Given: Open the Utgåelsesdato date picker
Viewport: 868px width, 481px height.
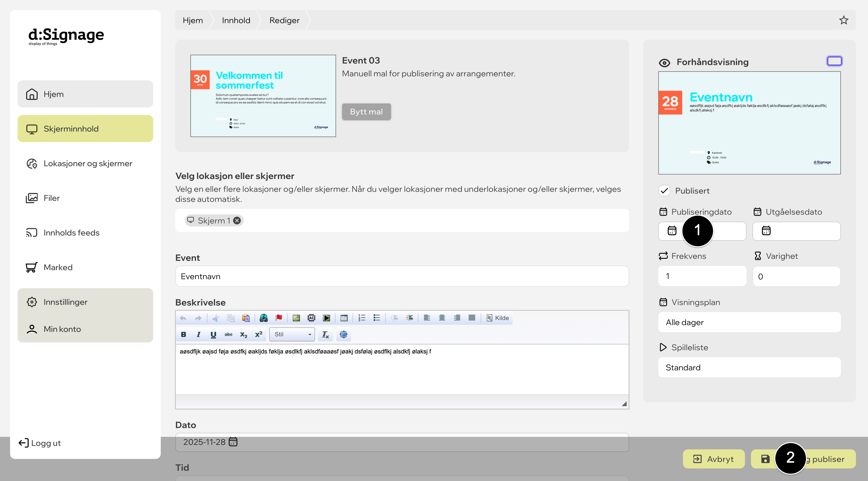Looking at the screenshot, I should 797,231.
